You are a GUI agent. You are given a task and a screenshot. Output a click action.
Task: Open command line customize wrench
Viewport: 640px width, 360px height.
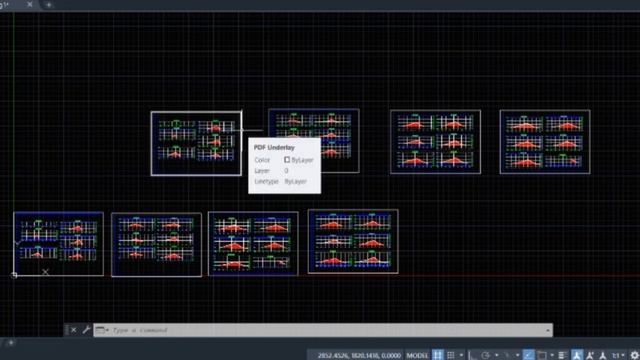coord(86,329)
